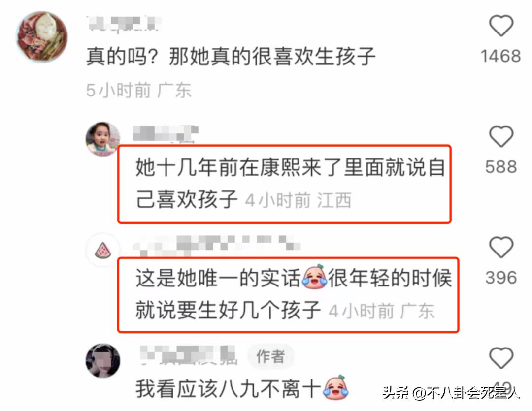Click the crying-laughing emoji in author's reply
The height and width of the screenshot is (411, 532).
coord(336,387)
